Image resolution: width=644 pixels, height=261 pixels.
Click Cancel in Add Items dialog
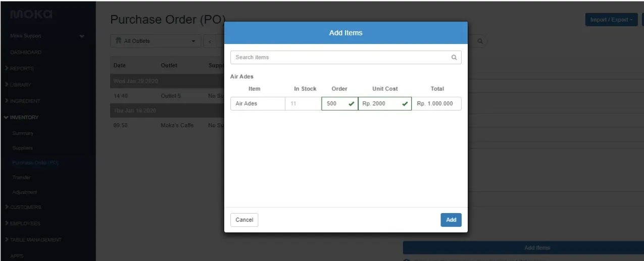click(244, 220)
